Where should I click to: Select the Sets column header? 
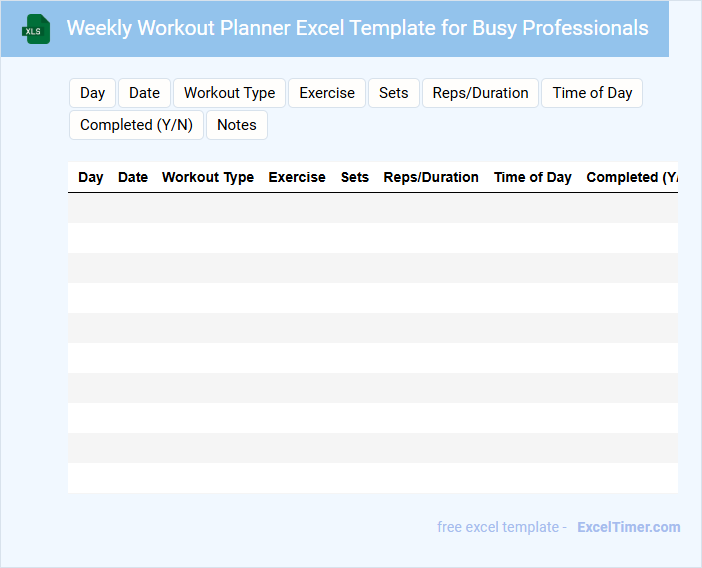pyautogui.click(x=355, y=177)
